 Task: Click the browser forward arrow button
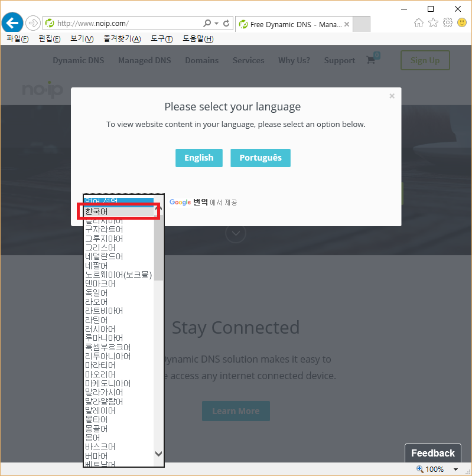(x=33, y=24)
